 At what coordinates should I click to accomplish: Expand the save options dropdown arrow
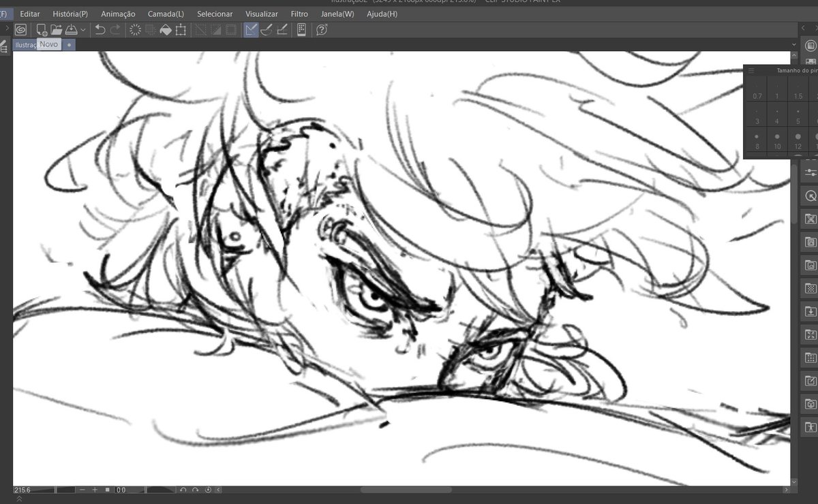[83, 30]
